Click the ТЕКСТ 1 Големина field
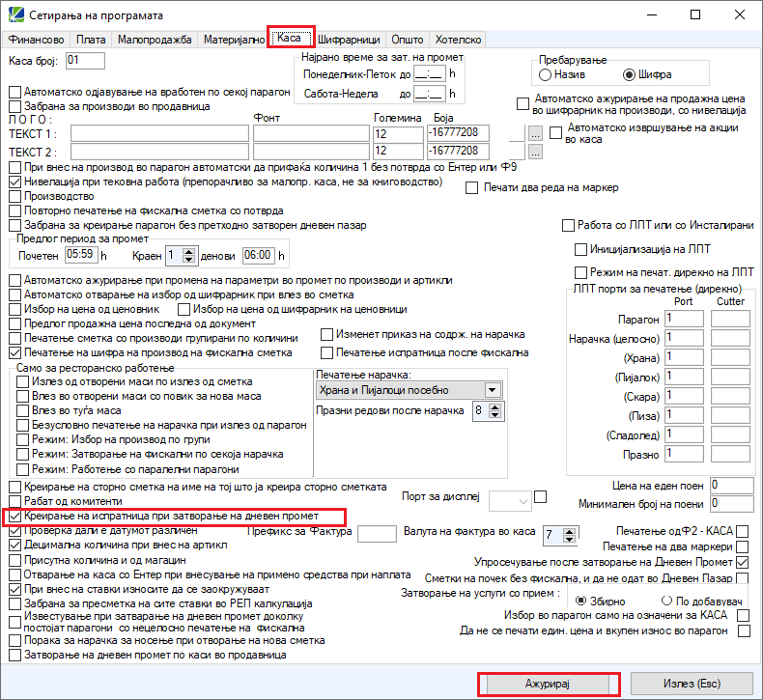Image resolution: width=763 pixels, height=700 pixels. pos(398,134)
